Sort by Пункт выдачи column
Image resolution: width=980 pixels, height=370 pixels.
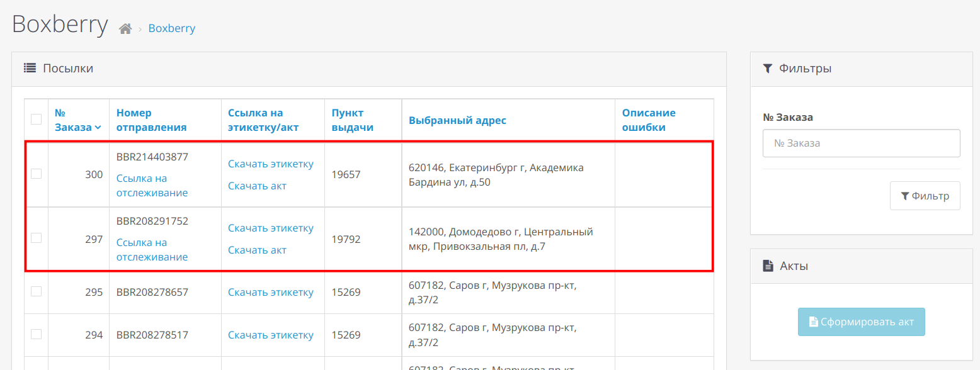[x=353, y=120]
